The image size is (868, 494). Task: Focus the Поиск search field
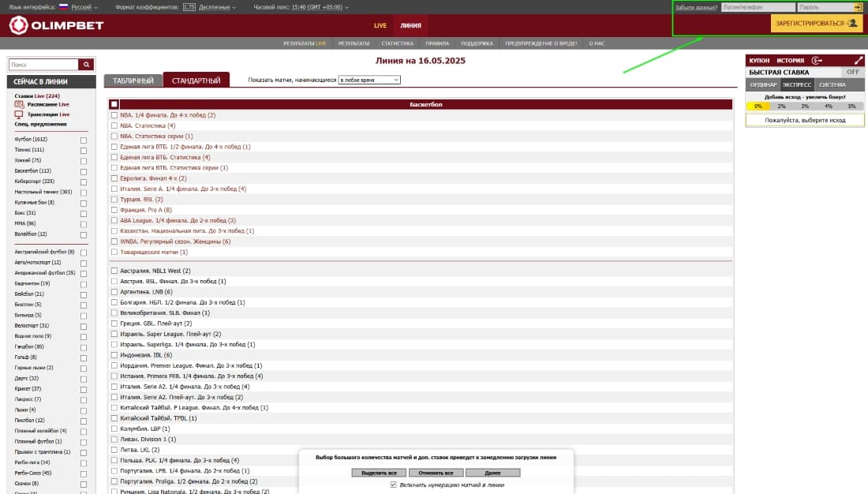43,65
